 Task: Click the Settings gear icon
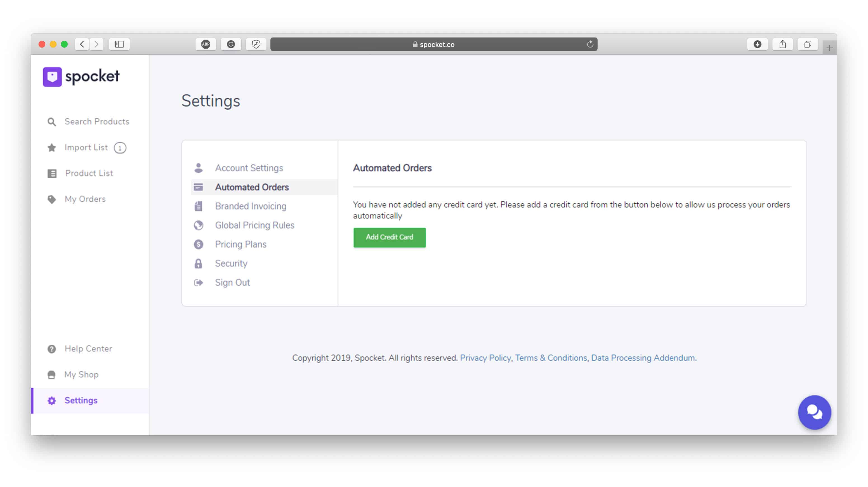click(x=51, y=400)
